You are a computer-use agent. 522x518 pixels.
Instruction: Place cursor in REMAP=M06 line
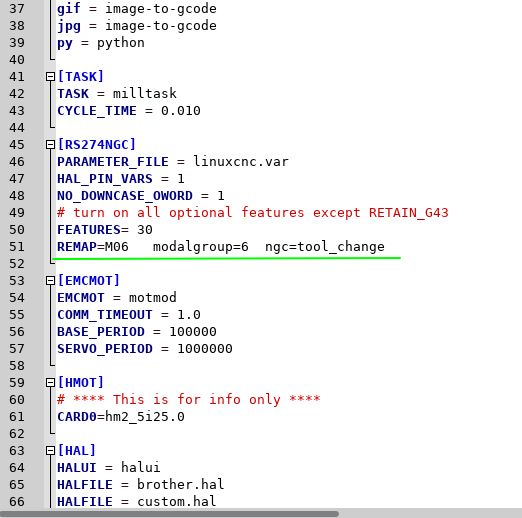coord(221,247)
